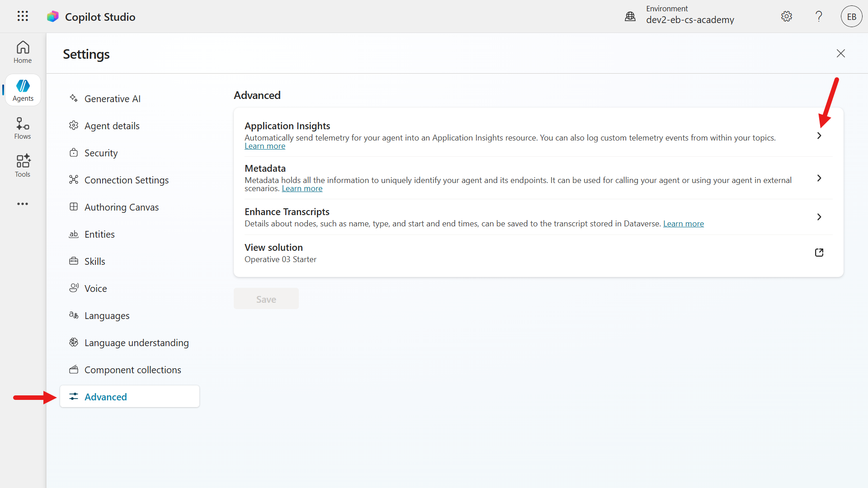The width and height of the screenshot is (868, 488).
Task: Select Language understanding settings
Action: [137, 343]
